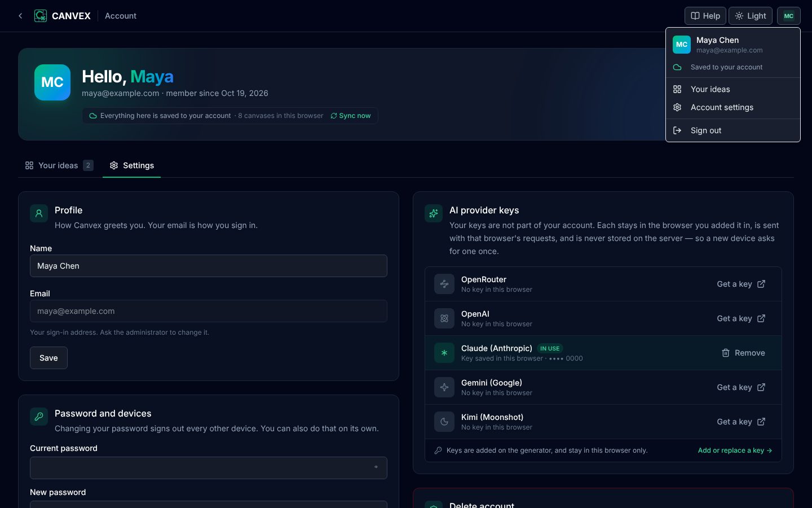
Task: Click Maya Chen avatar in the dropdown
Action: (x=682, y=45)
